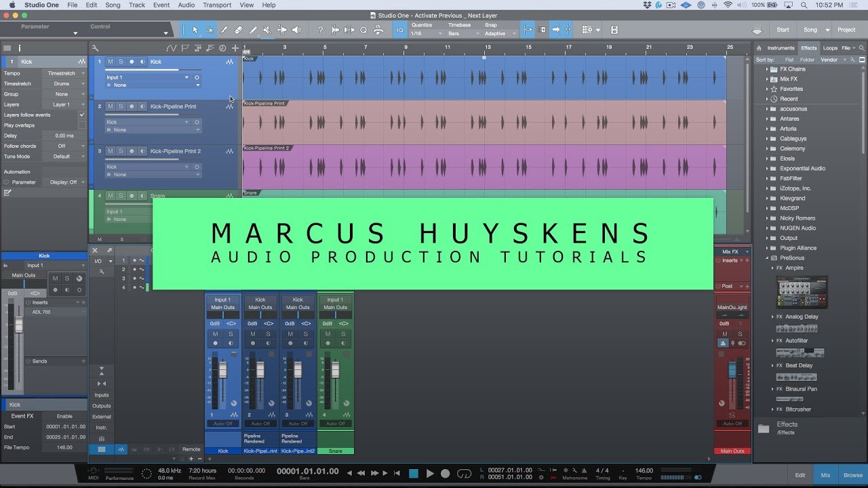The image size is (868, 488).
Task: Open Layers Layer 1 dropdown in inspector
Action: point(65,105)
